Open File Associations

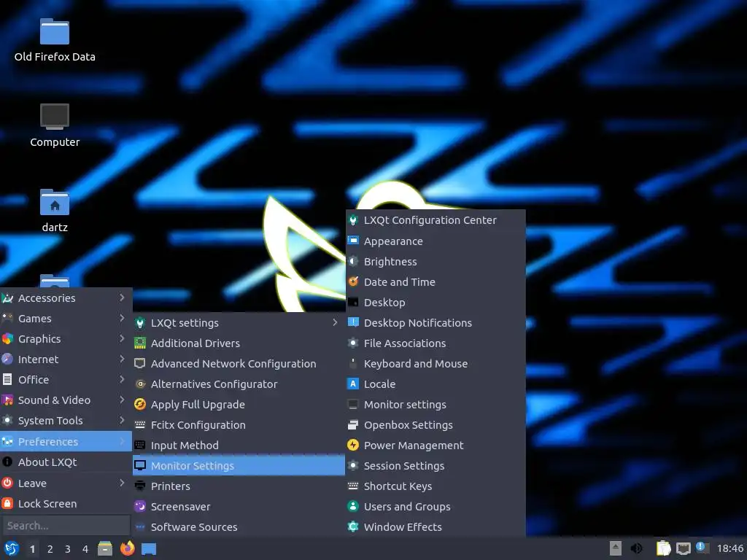coord(436,343)
